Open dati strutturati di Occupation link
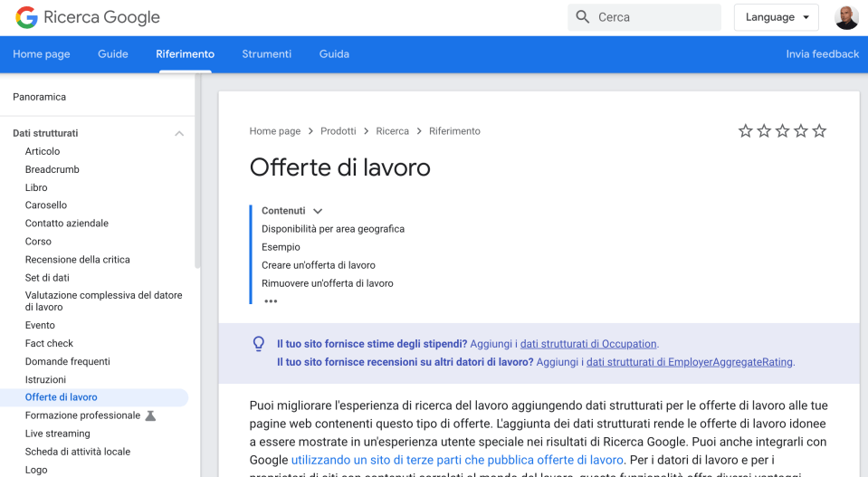The height and width of the screenshot is (477, 868). coord(588,344)
